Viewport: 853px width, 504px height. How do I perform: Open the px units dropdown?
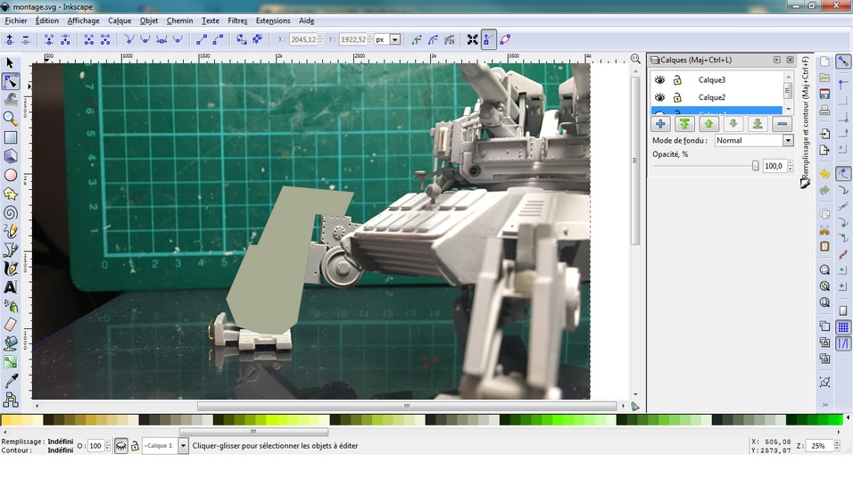point(395,39)
